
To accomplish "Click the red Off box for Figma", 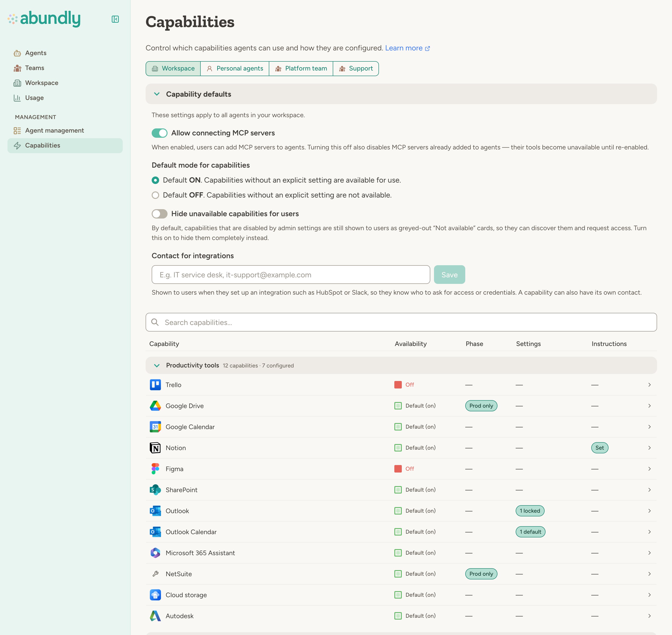I will coord(398,469).
